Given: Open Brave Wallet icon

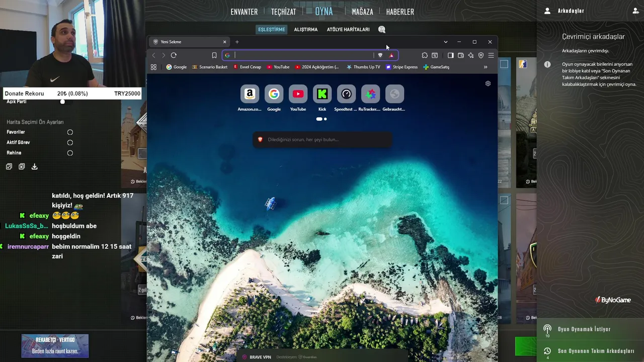Looking at the screenshot, I should point(461,55).
